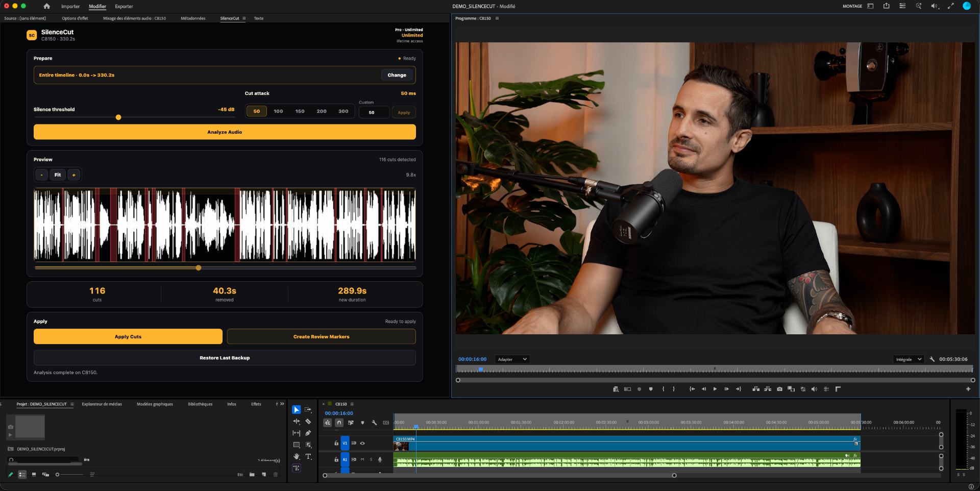The width and height of the screenshot is (980, 491).
Task: Open the Options d'effet tab
Action: 75,18
